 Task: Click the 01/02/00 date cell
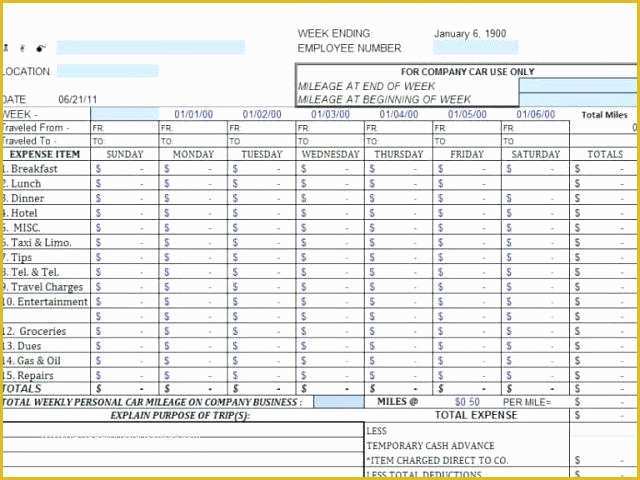pos(262,114)
